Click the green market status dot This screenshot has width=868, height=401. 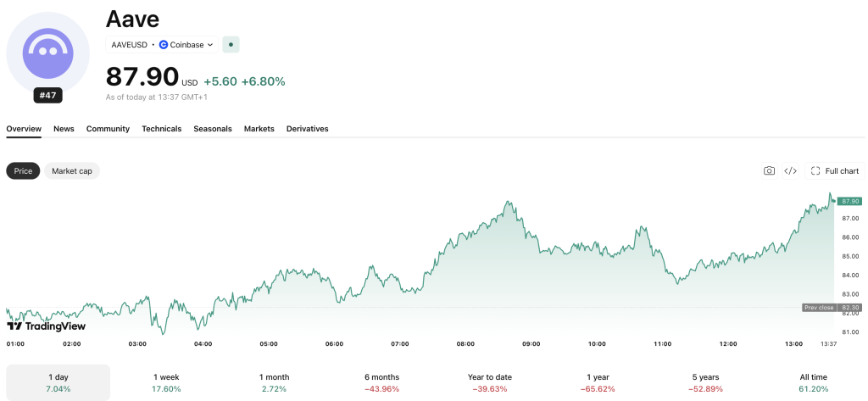231,45
